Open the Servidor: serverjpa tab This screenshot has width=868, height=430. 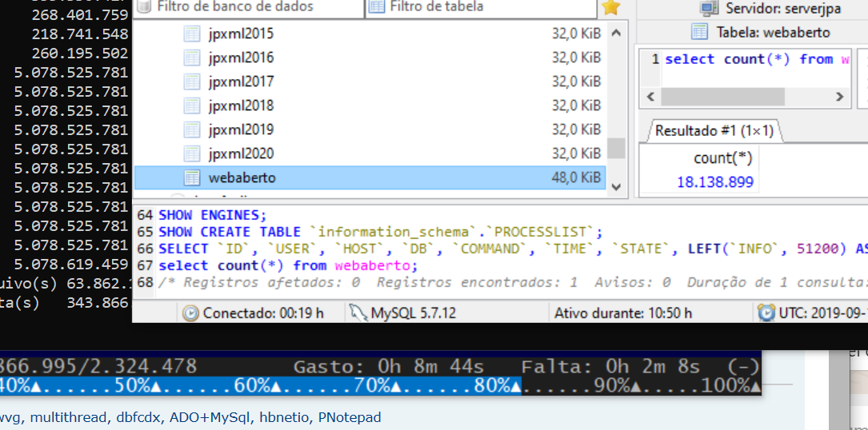tap(772, 8)
